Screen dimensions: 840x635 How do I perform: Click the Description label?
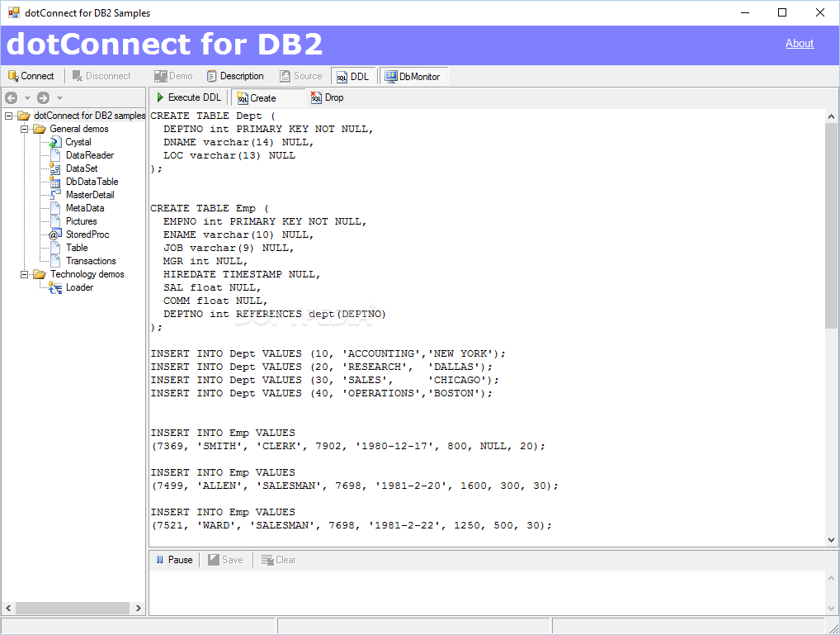(242, 76)
